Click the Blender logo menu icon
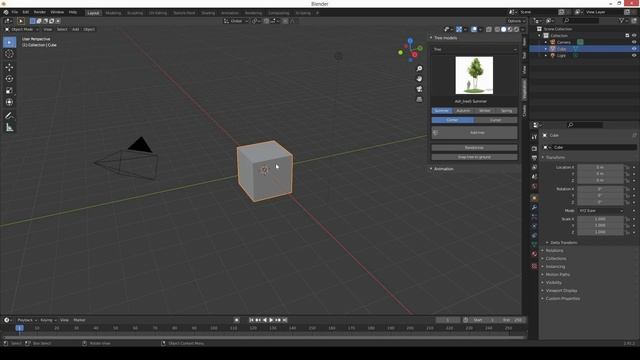The height and width of the screenshot is (360, 640). [x=6, y=12]
